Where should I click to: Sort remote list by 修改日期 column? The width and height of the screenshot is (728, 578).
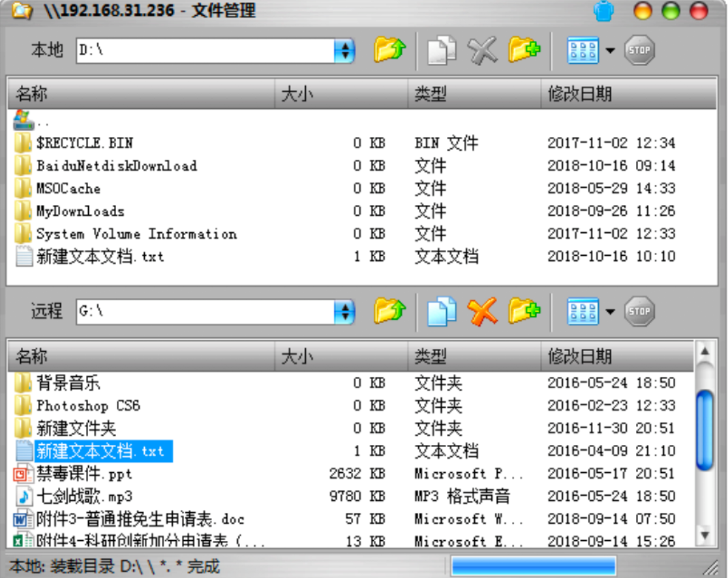(x=618, y=356)
